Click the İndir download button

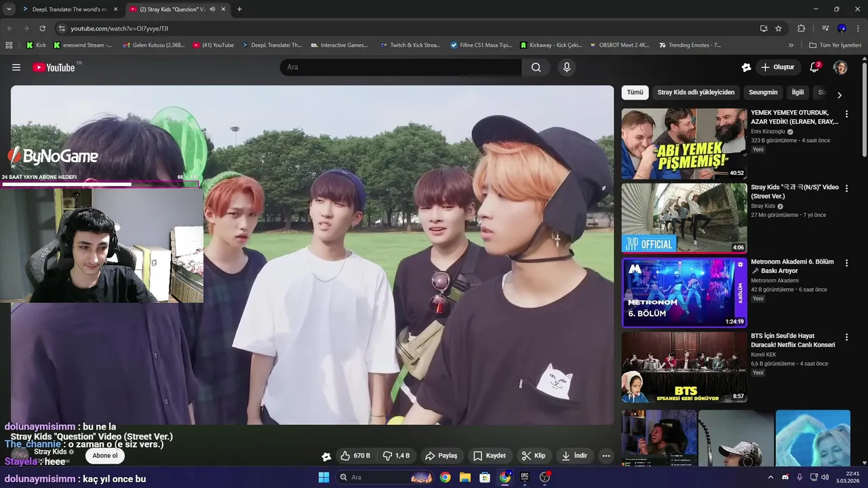click(x=574, y=455)
